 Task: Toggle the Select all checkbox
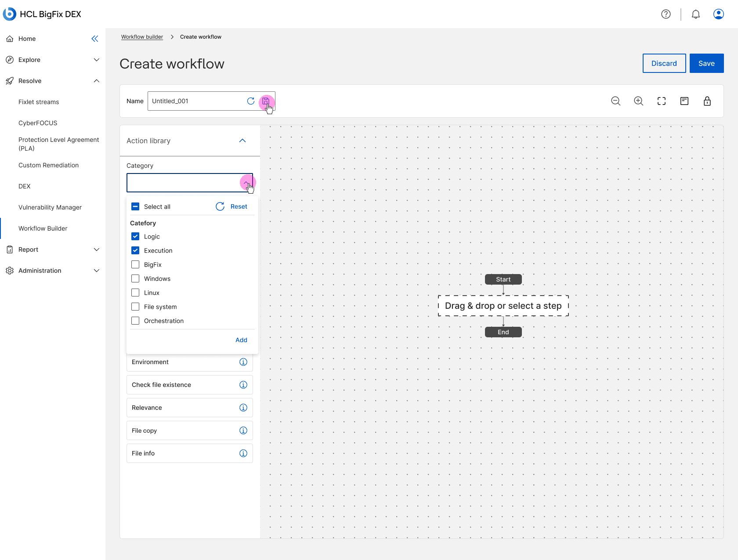tap(135, 206)
